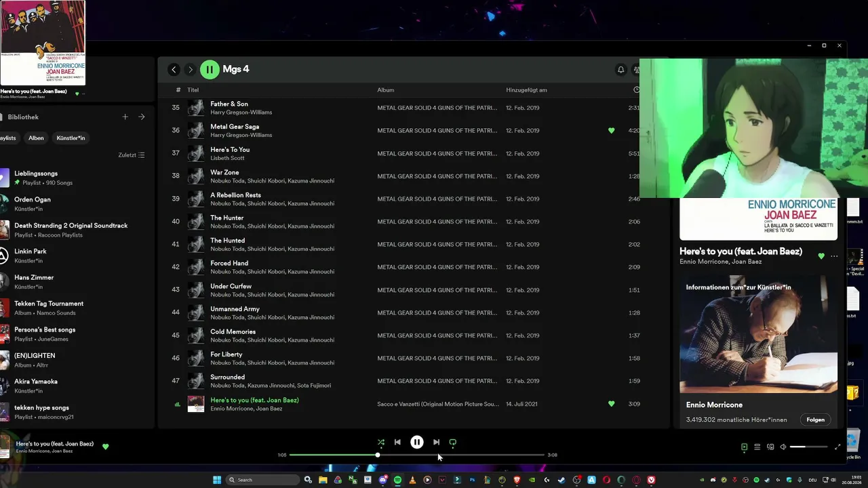Sort tracks by Hinzugefügt am column
The height and width of the screenshot is (488, 868).
pos(526,90)
